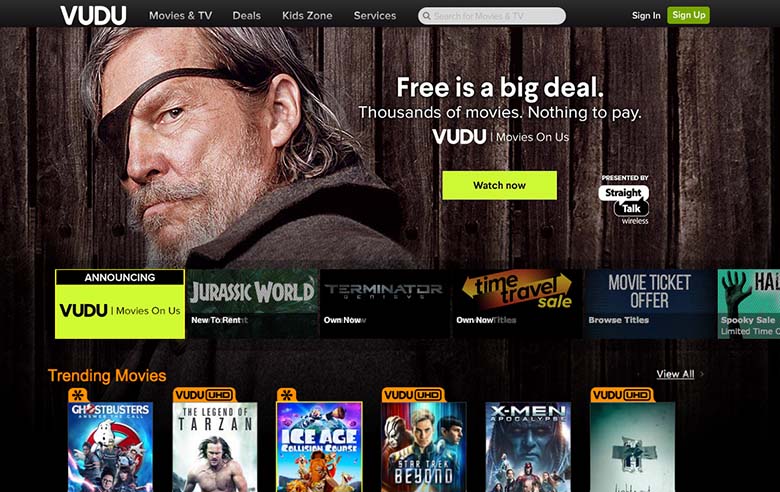This screenshot has width=780, height=492.
Task: Open the Jurassic World New To Rent tile
Action: tap(252, 304)
